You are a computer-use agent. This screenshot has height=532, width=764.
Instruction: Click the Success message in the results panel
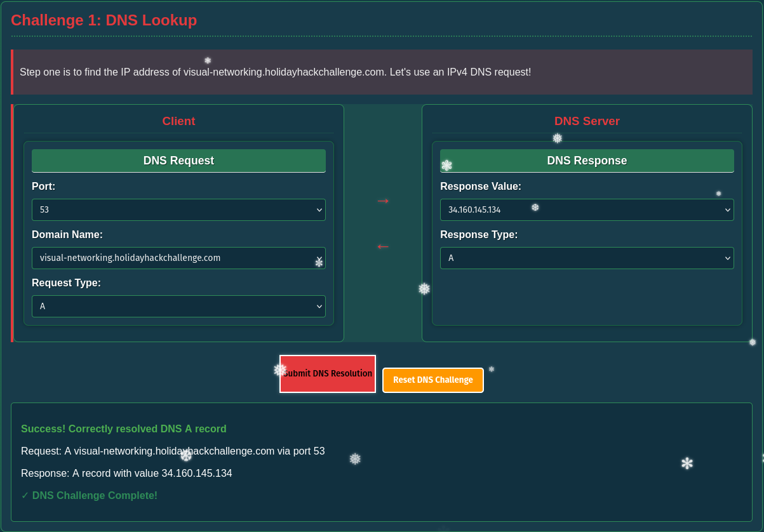[x=124, y=429]
